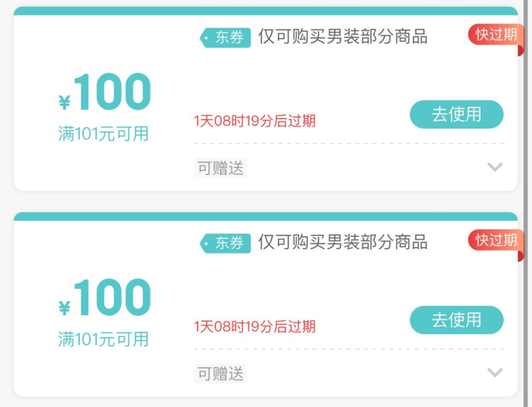Click the second coupon's red expiry countdown text
This screenshot has height=407, width=532.
(x=255, y=327)
